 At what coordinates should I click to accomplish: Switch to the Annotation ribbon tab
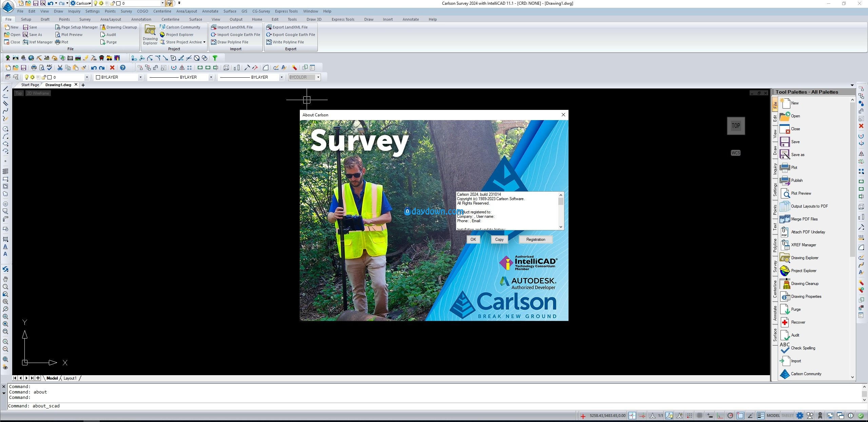pyautogui.click(x=141, y=19)
